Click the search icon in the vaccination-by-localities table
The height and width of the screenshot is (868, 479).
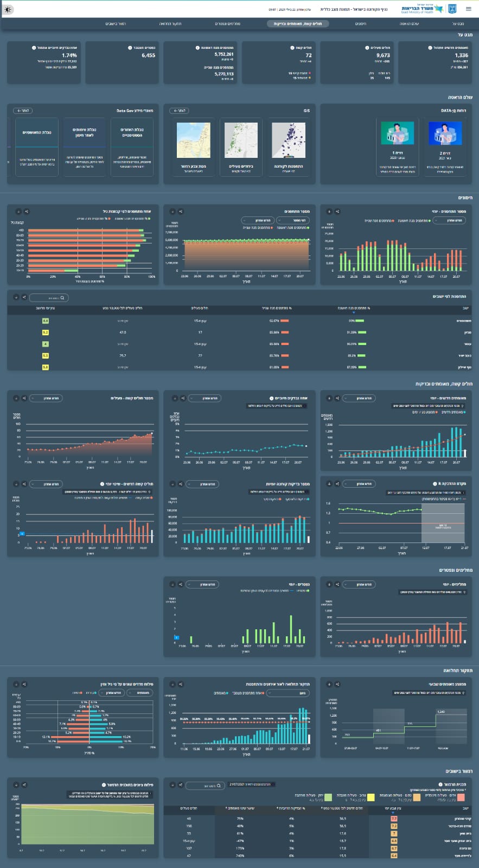(x=62, y=298)
